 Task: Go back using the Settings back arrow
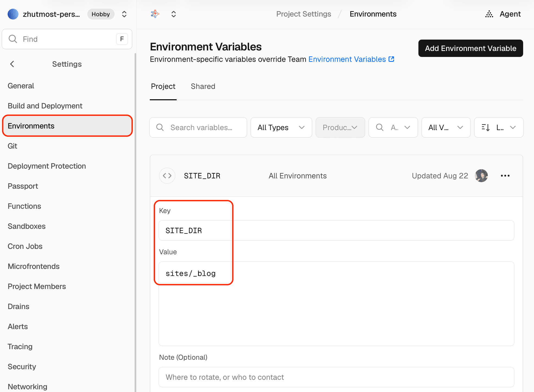pos(12,64)
